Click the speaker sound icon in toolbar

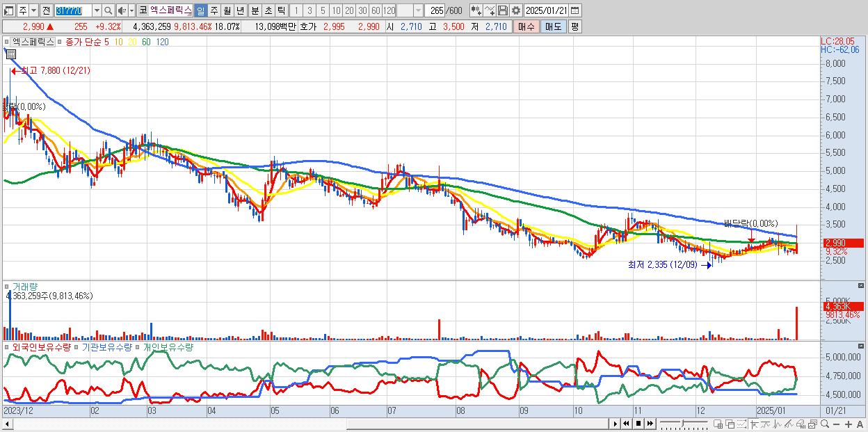(122, 10)
